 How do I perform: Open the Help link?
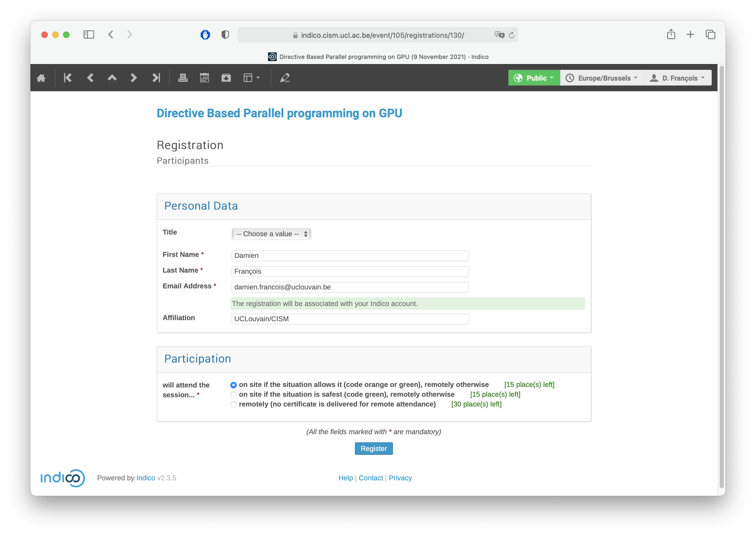tap(345, 478)
